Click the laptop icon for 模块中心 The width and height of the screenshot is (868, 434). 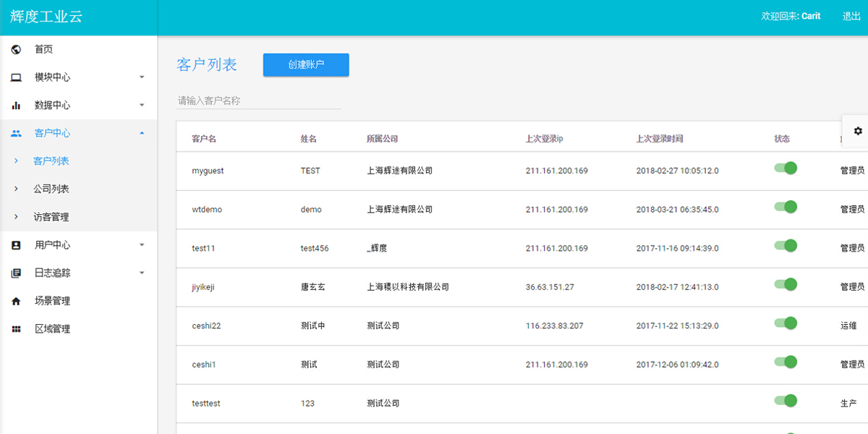coord(17,77)
